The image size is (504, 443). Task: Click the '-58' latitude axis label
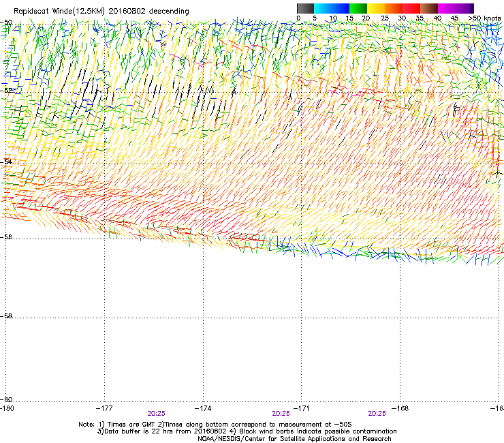[7, 316]
